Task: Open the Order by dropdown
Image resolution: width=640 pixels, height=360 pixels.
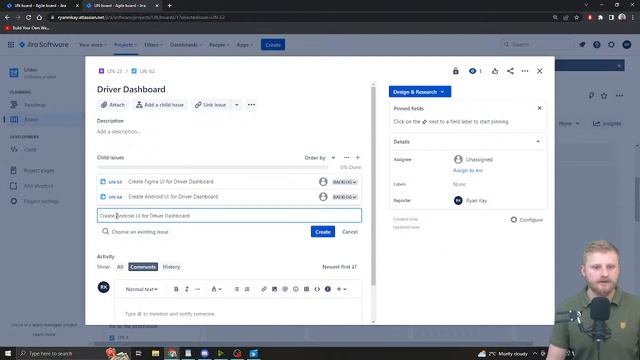Action: point(320,158)
